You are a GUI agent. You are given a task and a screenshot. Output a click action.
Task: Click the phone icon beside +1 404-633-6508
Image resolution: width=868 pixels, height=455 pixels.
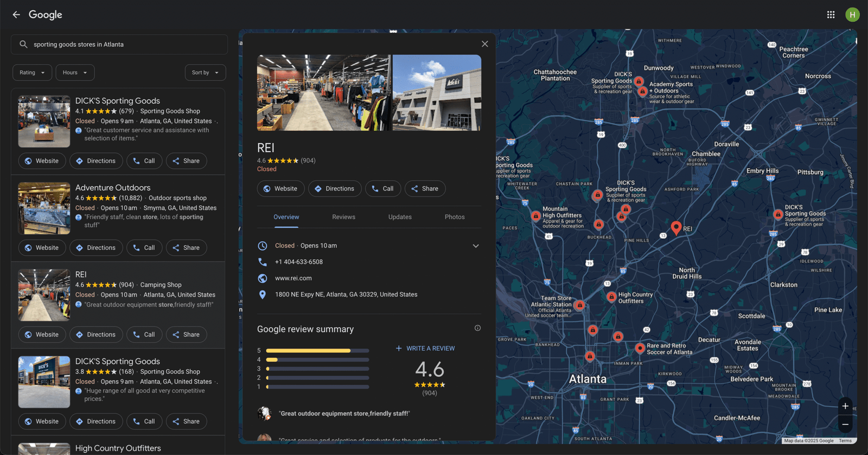[x=263, y=262]
